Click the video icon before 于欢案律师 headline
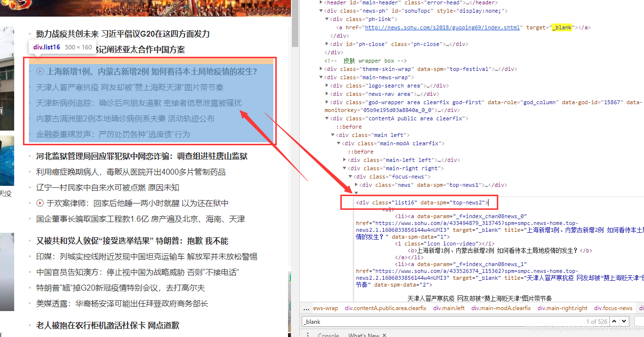Image resolution: width=644 pixels, height=337 pixels. pyautogui.click(x=41, y=203)
